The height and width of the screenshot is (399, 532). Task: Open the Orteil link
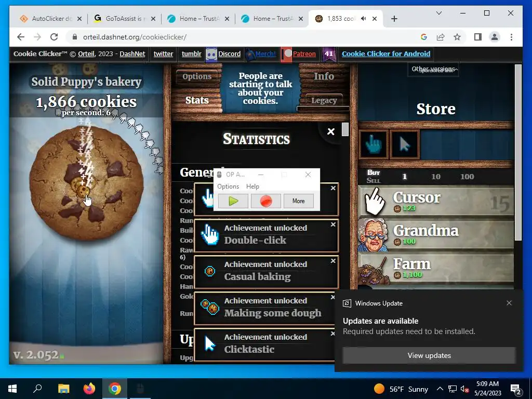pos(86,54)
